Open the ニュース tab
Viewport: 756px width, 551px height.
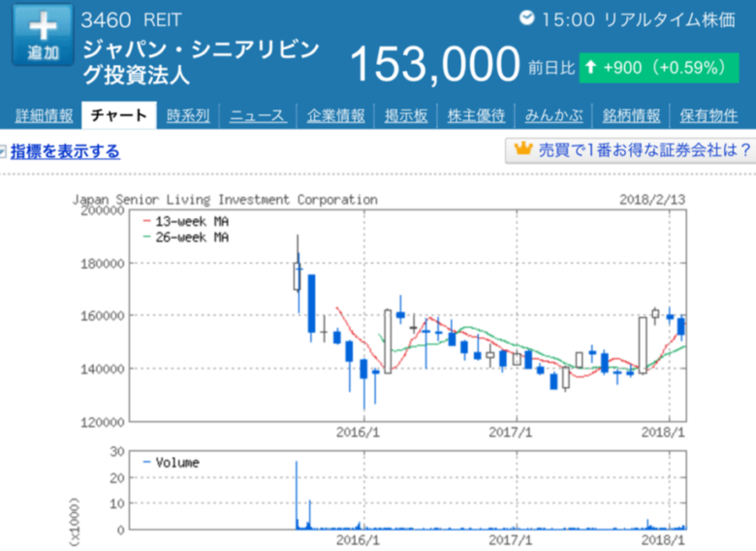[x=258, y=115]
